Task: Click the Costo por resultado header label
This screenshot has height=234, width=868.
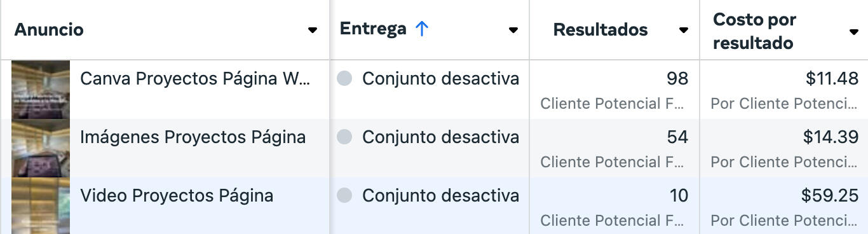Action: click(x=755, y=31)
